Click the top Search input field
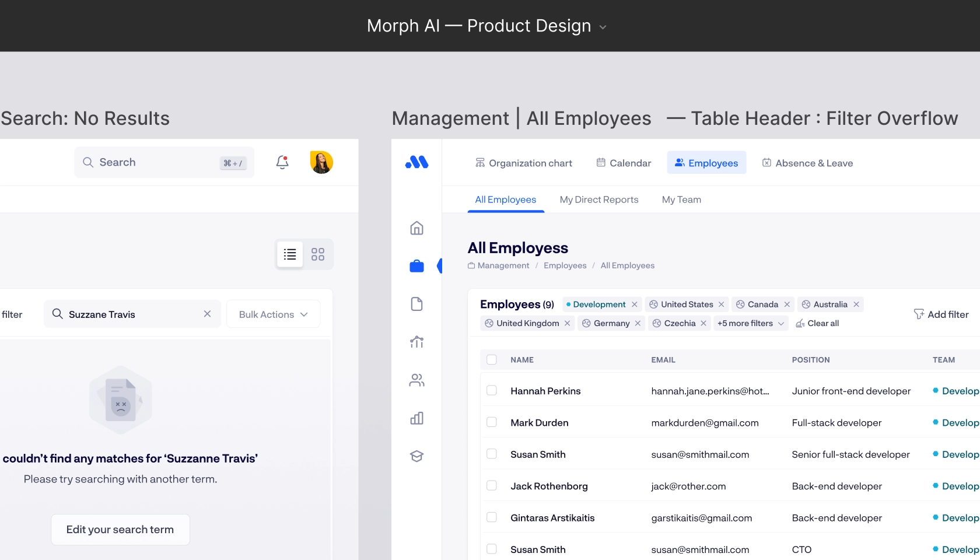Viewport: 980px width, 560px height. tap(164, 162)
